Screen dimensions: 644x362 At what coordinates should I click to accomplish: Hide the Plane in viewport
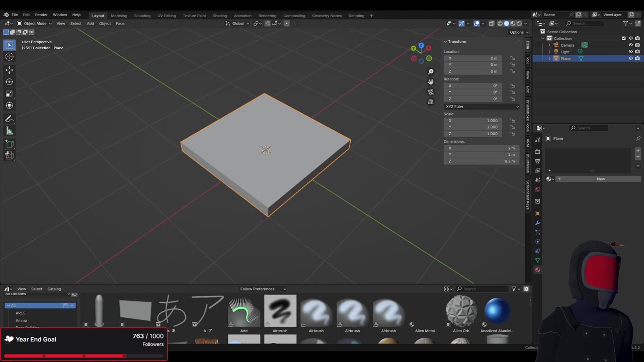pos(630,58)
